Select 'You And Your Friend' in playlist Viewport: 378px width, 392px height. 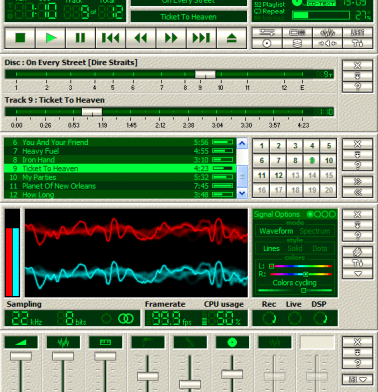pos(120,142)
